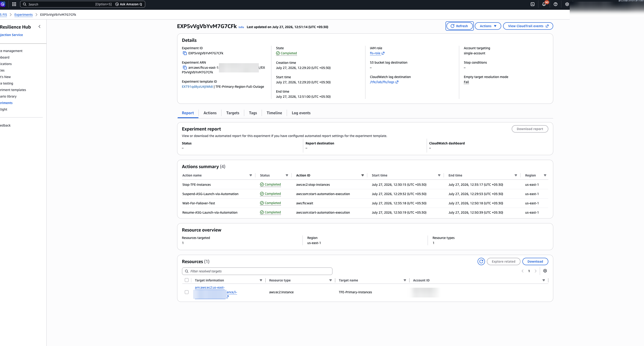Open console settings gear in top bar

coord(567,4)
